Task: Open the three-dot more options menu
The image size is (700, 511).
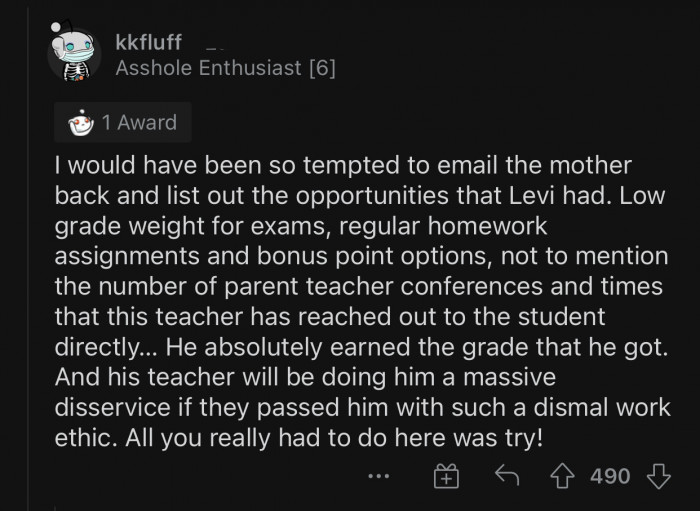Action: click(x=378, y=477)
